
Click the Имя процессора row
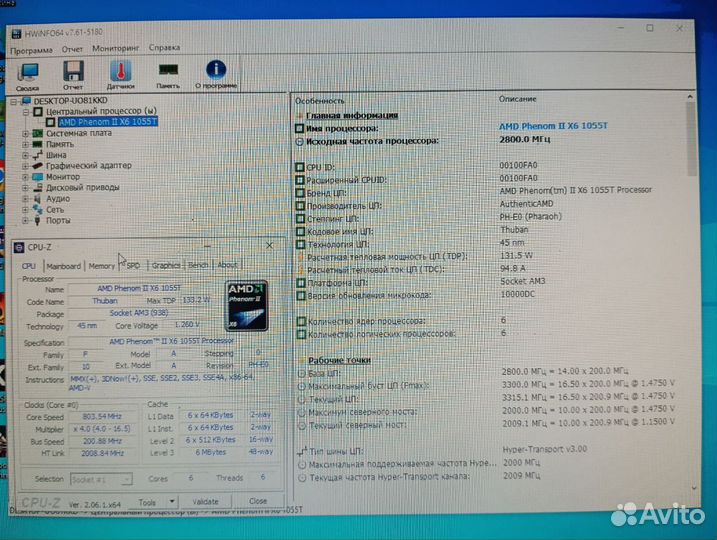452,128
